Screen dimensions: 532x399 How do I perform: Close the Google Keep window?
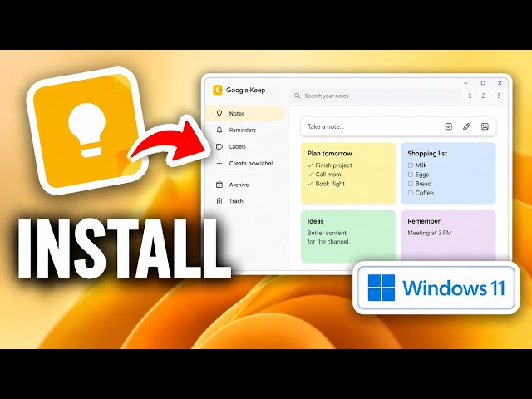coord(500,83)
